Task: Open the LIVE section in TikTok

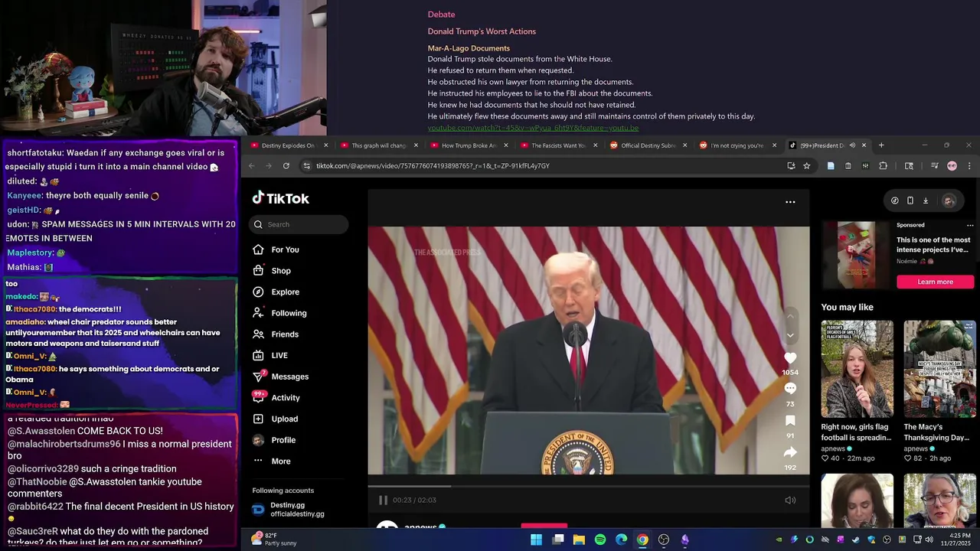Action: click(270, 355)
